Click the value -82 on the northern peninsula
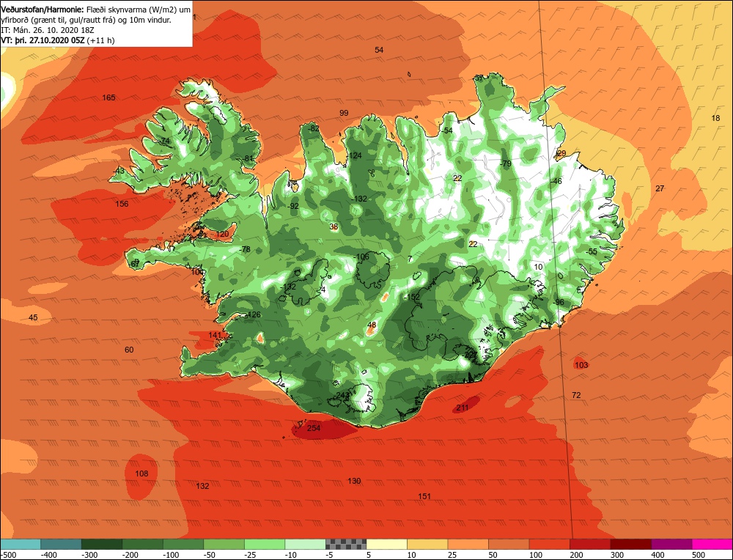Viewport: 733px width, 560px height. [x=313, y=129]
